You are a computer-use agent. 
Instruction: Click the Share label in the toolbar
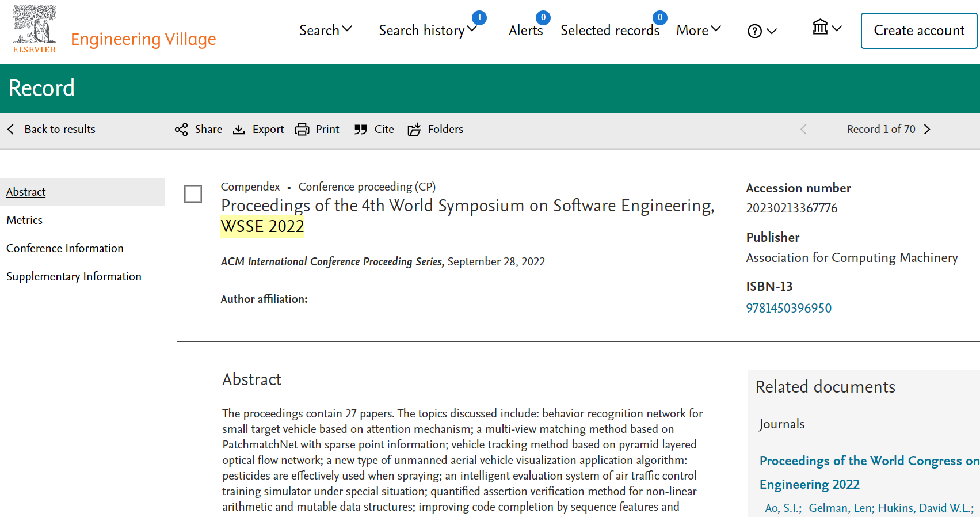tap(208, 129)
